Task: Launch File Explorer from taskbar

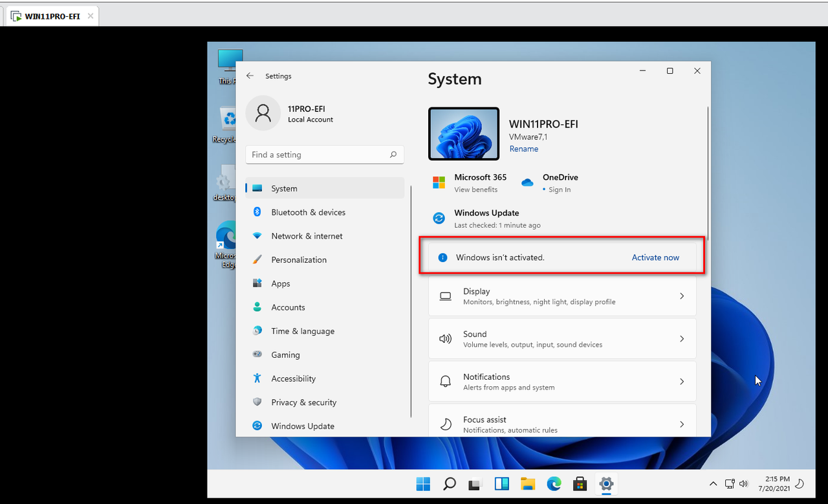Action: pyautogui.click(x=528, y=483)
